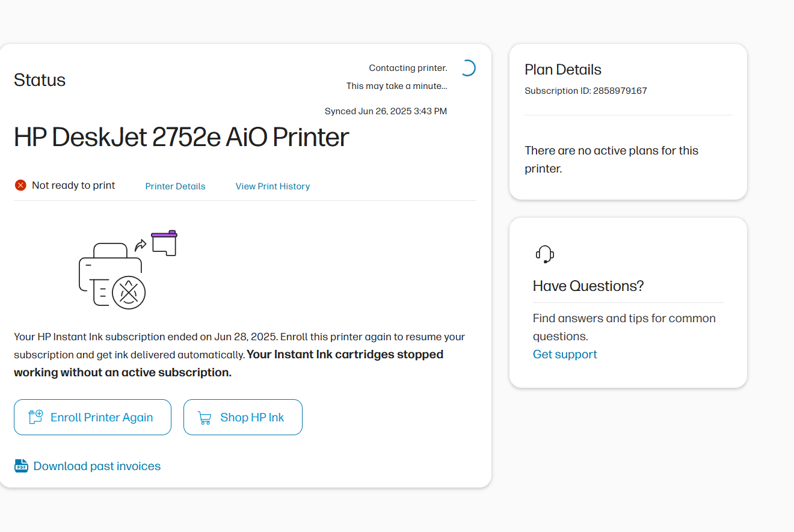Image resolution: width=794 pixels, height=532 pixels.
Task: Click the headset support icon
Action: 544,254
